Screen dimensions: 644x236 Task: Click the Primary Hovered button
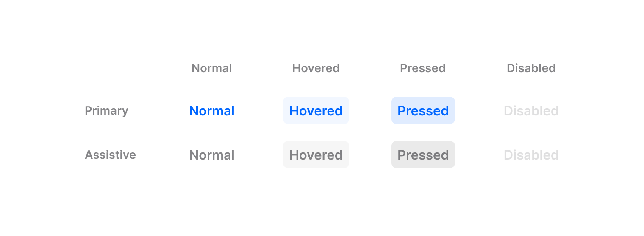[x=316, y=111]
